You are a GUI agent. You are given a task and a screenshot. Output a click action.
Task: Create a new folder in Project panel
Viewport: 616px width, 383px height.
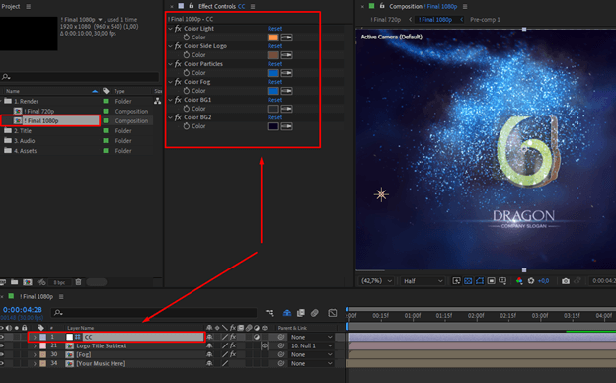click(x=15, y=282)
